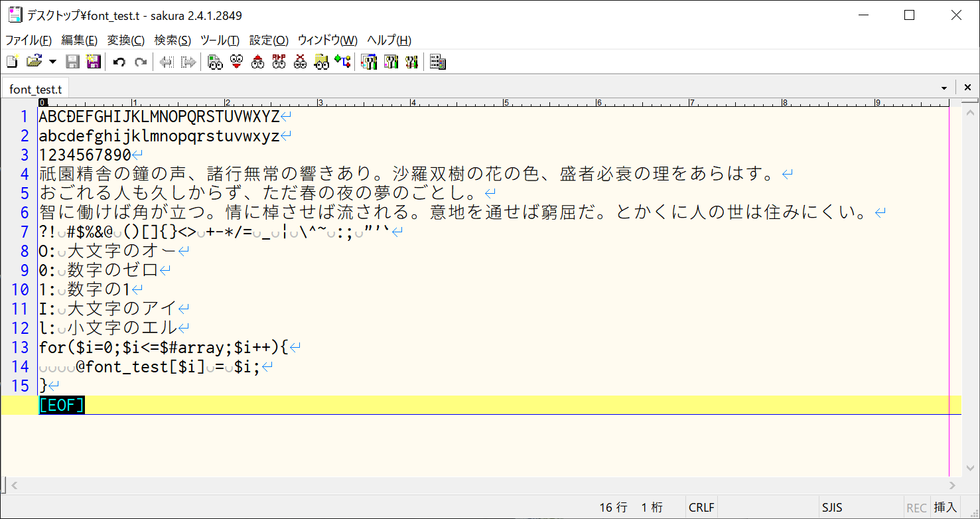Click the CRLF indicator in the status bar
Image resolution: width=980 pixels, height=519 pixels.
701,508
